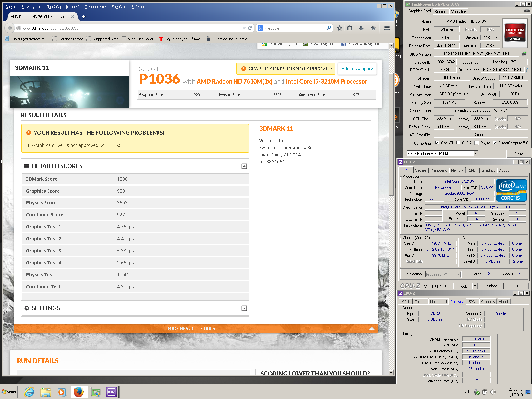Image resolution: width=532 pixels, height=399 pixels.
Task: Click the EN language indicator in the tray
Action: click(466, 391)
